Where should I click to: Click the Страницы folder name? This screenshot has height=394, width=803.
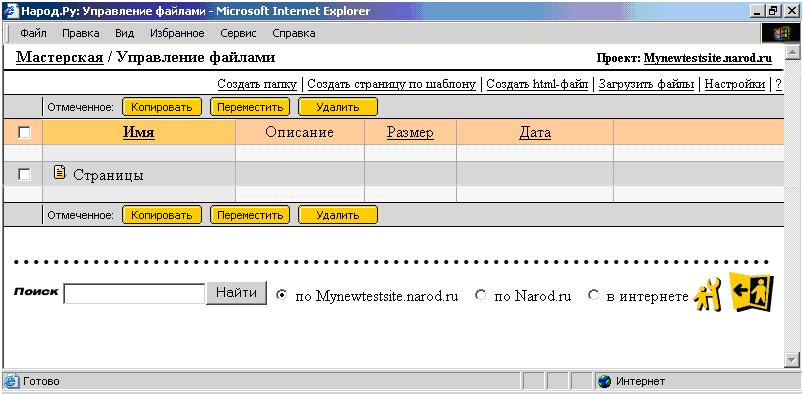108,175
